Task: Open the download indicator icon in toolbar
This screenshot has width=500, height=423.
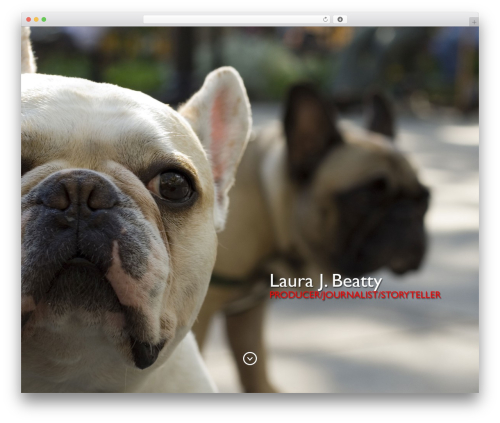Action: [x=340, y=20]
